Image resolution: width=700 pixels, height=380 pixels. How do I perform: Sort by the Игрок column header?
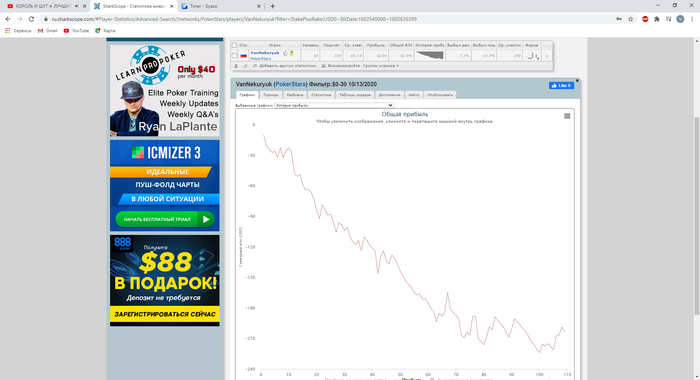pyautogui.click(x=275, y=45)
